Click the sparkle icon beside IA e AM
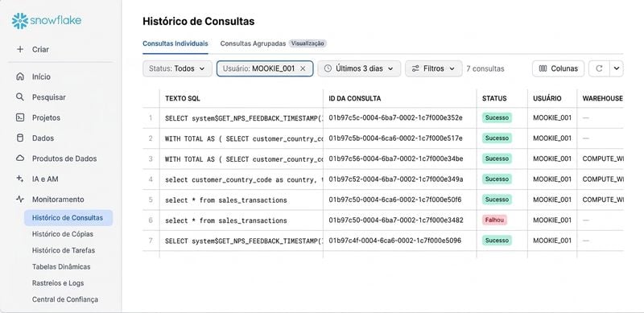 tap(19, 179)
